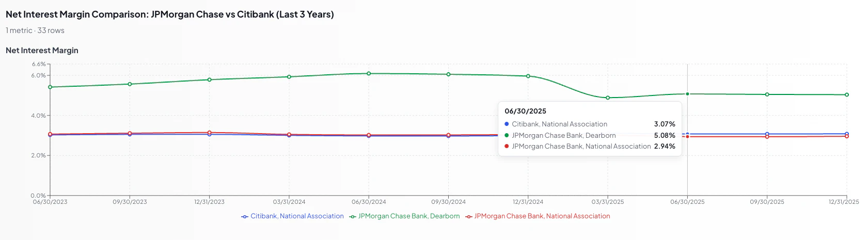Screen dimensions: 868x240
Task: Select the green data point at 06/30/2024
Action: pyautogui.click(x=369, y=74)
